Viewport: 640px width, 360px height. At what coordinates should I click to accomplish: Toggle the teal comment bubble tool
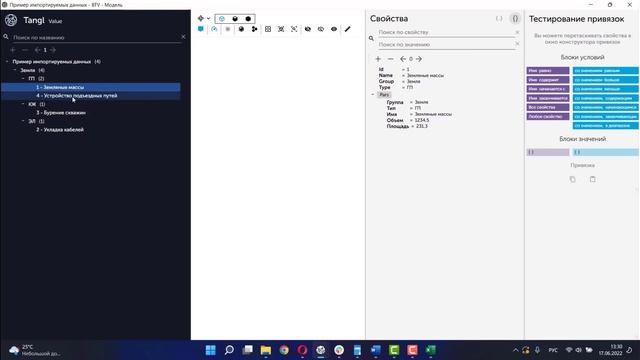click(x=201, y=29)
